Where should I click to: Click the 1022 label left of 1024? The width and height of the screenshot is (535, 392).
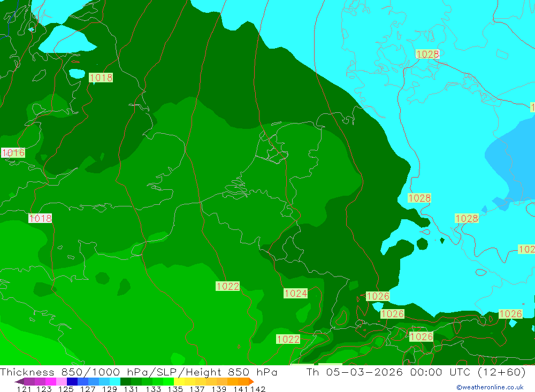pos(227,286)
